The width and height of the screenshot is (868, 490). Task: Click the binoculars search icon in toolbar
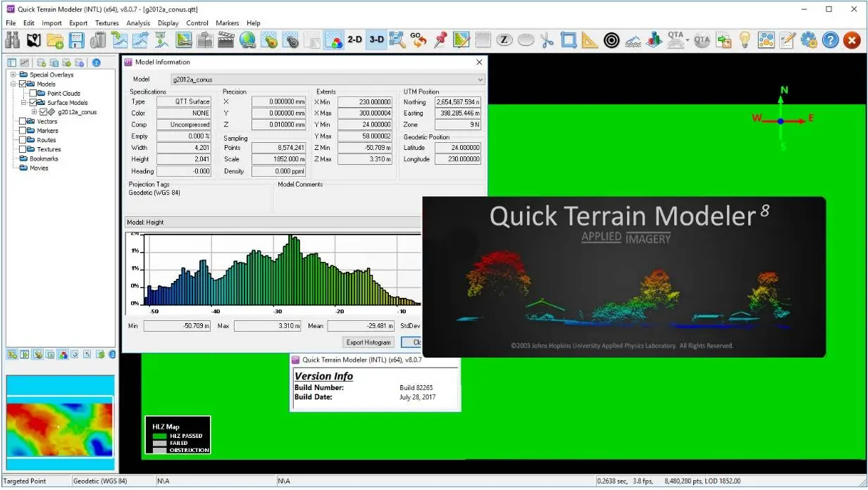(12, 40)
